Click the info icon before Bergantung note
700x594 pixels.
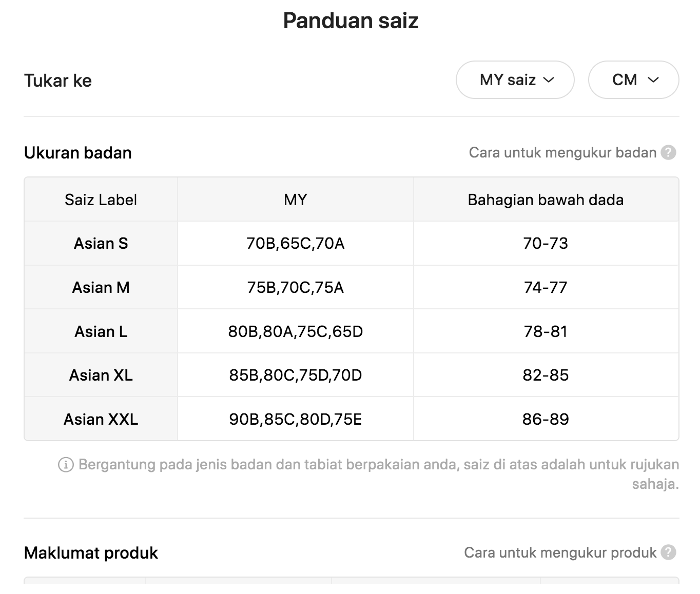(x=66, y=465)
